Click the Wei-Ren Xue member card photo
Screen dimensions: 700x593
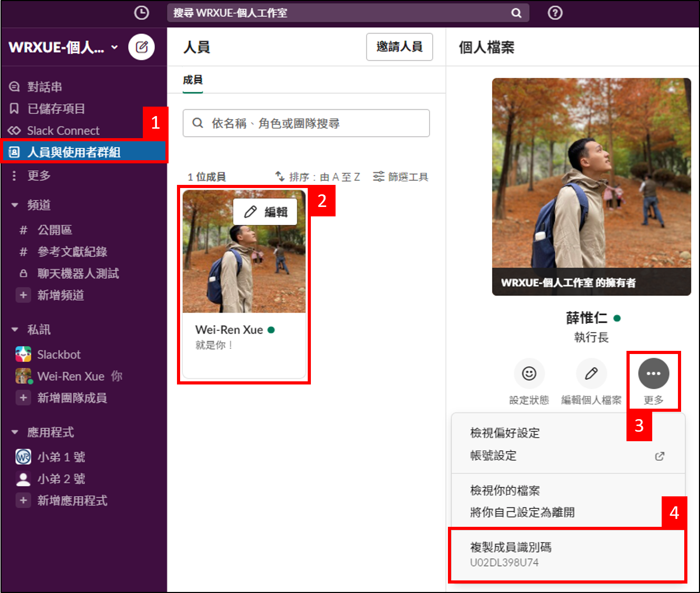pyautogui.click(x=244, y=252)
